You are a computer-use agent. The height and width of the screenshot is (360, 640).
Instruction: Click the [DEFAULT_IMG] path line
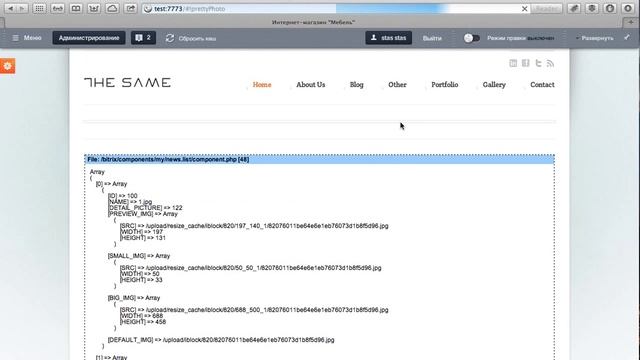coord(221,340)
